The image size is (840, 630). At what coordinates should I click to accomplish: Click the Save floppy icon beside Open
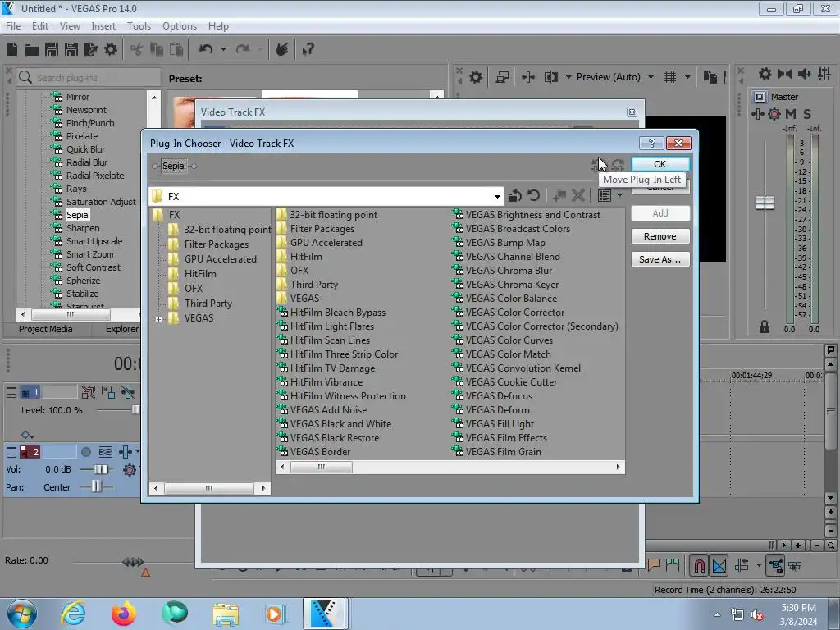pos(52,49)
